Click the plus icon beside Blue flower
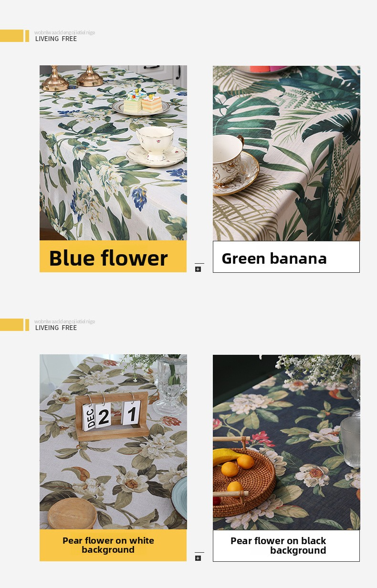Viewport: 377px width, 588px height. (x=198, y=269)
